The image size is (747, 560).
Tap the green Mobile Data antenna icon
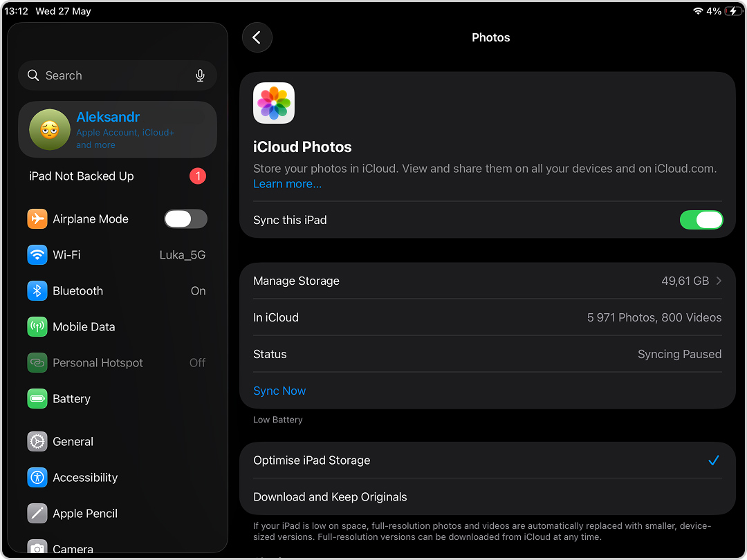click(37, 326)
